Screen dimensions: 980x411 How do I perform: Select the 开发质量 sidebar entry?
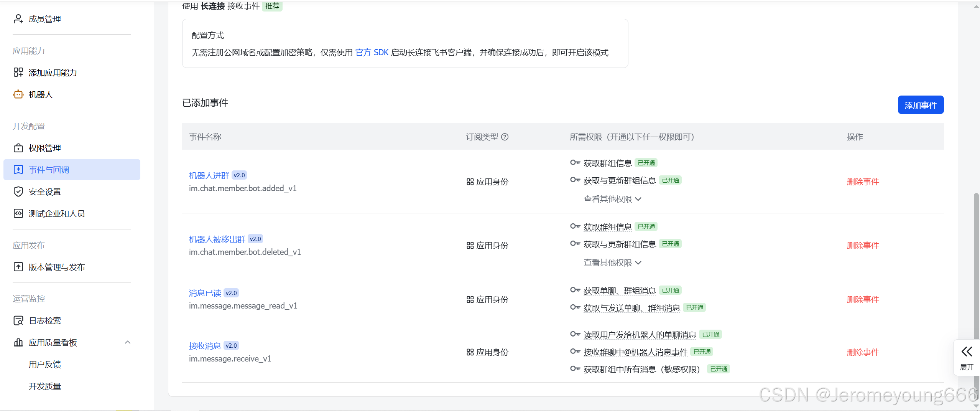[44, 386]
